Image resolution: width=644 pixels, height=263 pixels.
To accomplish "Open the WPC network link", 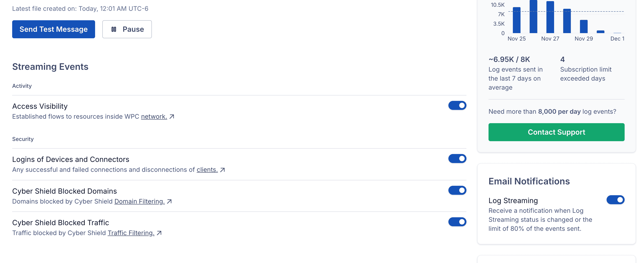I will tap(154, 117).
